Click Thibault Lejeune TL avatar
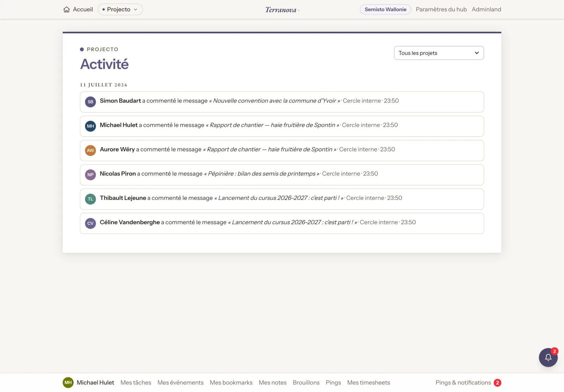Screen dimensions: 564x392 (x=91, y=199)
